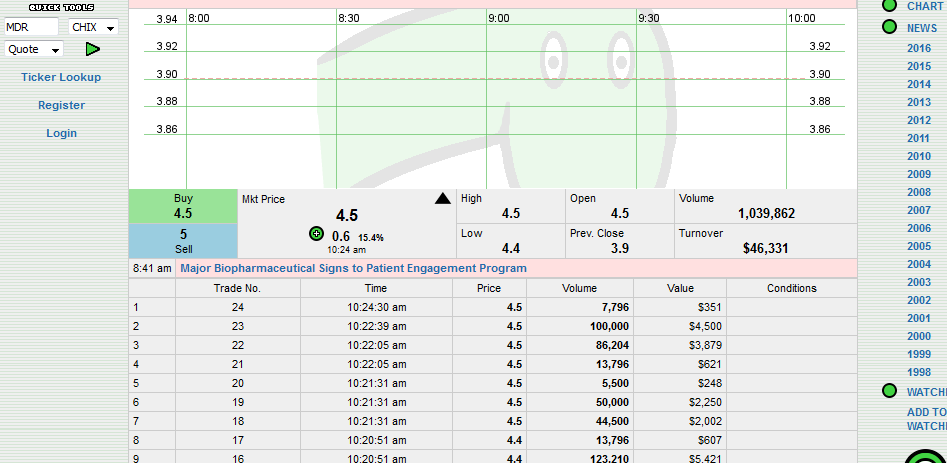Click the Prev. Close value 3.9
The width and height of the screenshot is (947, 463).
pos(620,249)
